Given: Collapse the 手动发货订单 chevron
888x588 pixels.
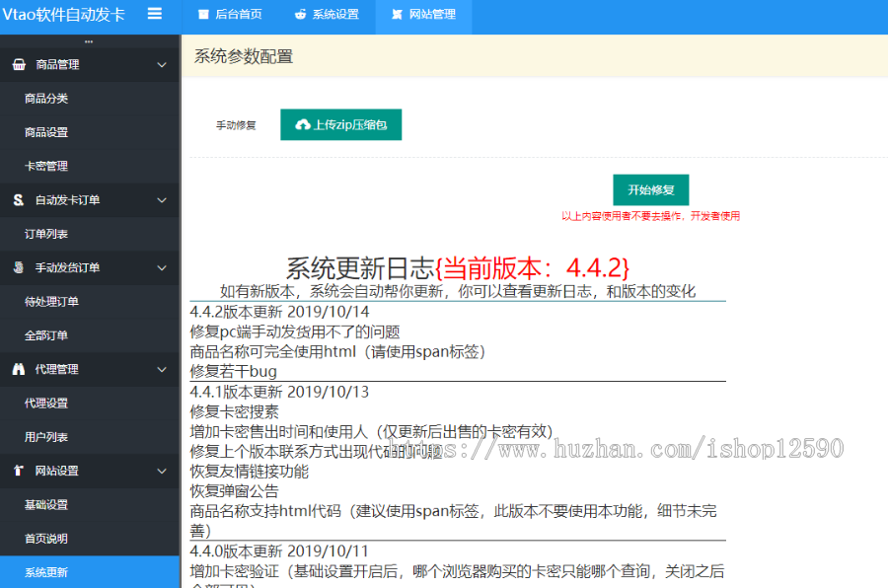Looking at the screenshot, I should tap(162, 268).
